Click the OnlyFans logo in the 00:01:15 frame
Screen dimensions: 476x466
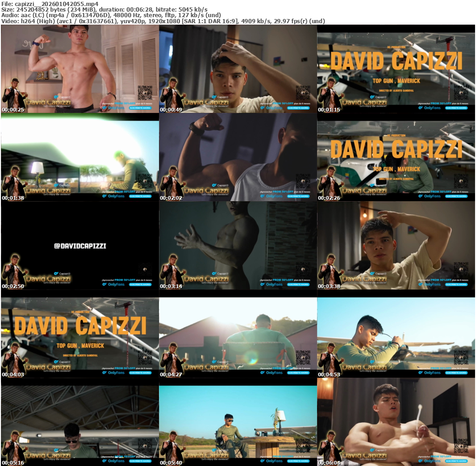click(x=429, y=108)
